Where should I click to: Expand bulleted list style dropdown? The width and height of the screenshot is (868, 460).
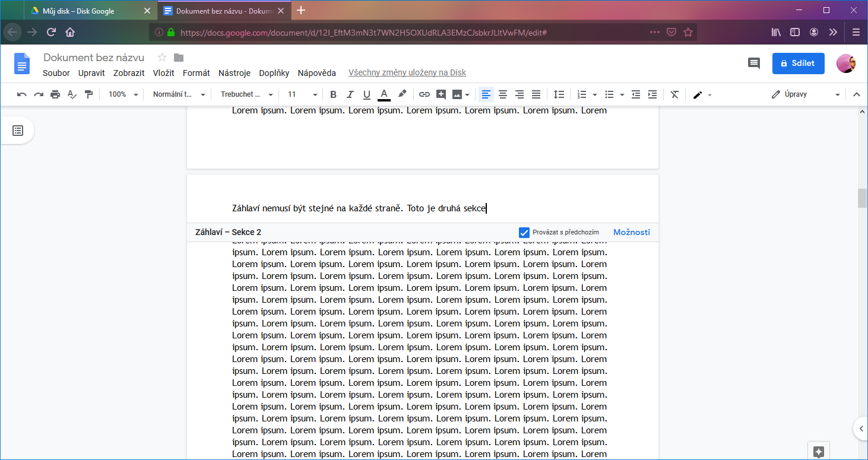point(622,95)
